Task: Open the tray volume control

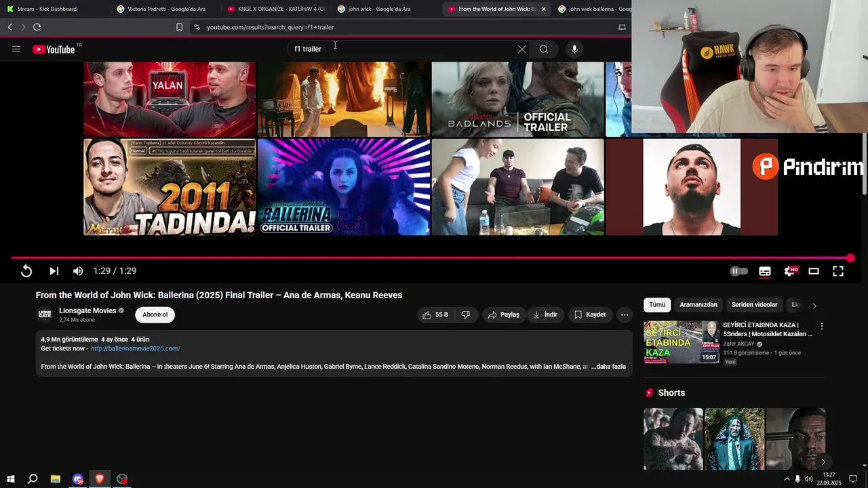Action: point(808,479)
